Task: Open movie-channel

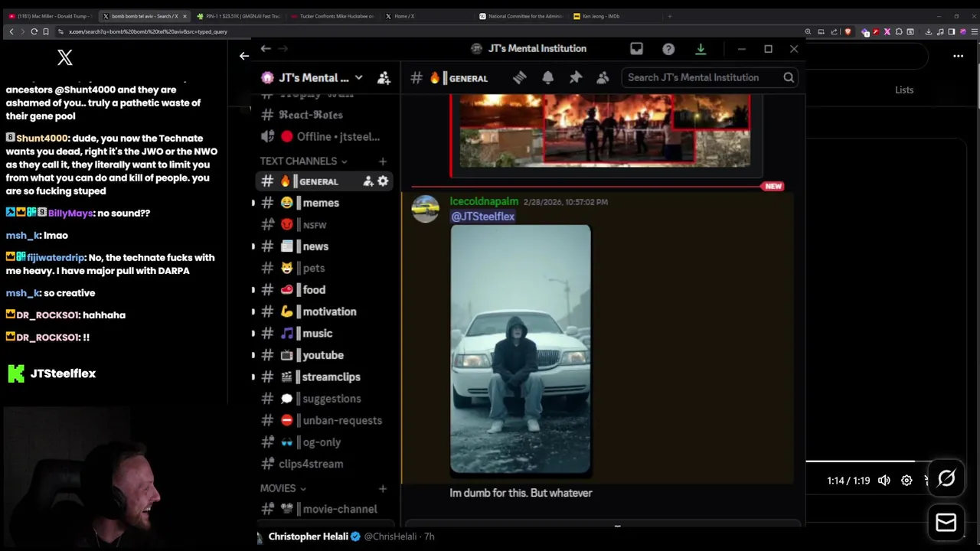Action: (x=325, y=509)
